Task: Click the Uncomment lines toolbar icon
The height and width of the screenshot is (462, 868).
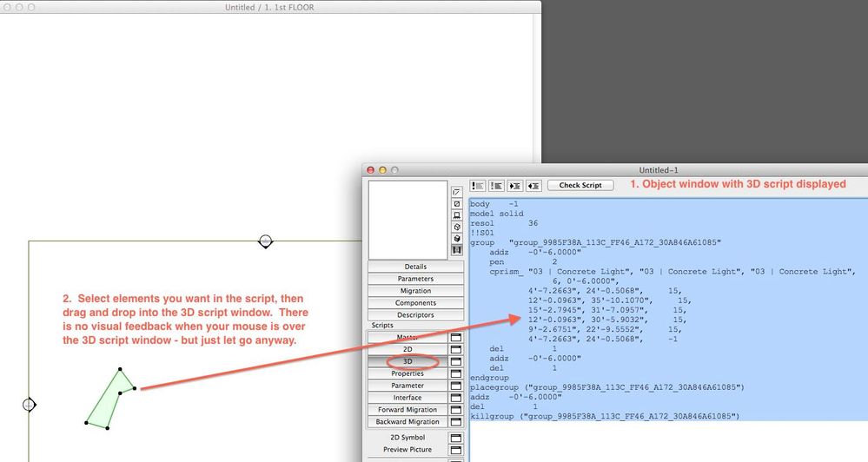Action: pyautogui.click(x=496, y=186)
